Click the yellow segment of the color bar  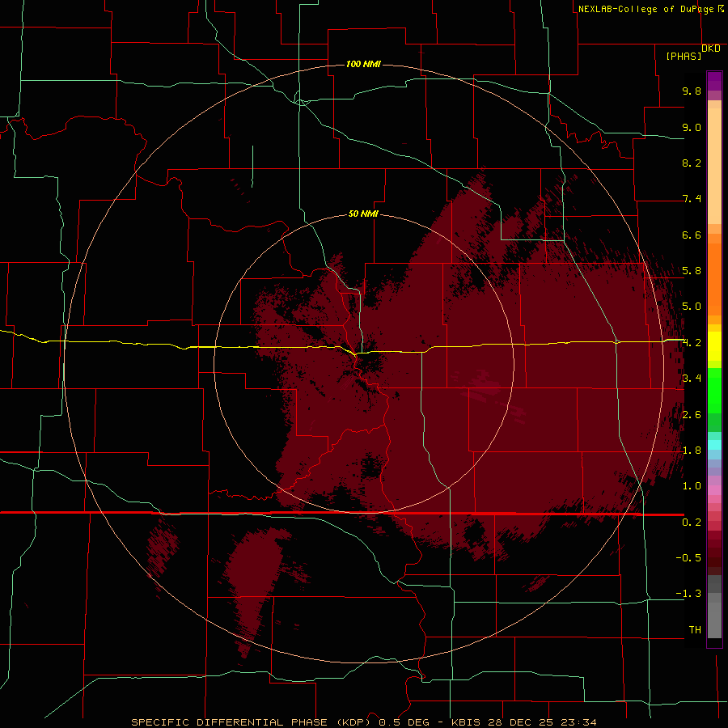point(714,346)
